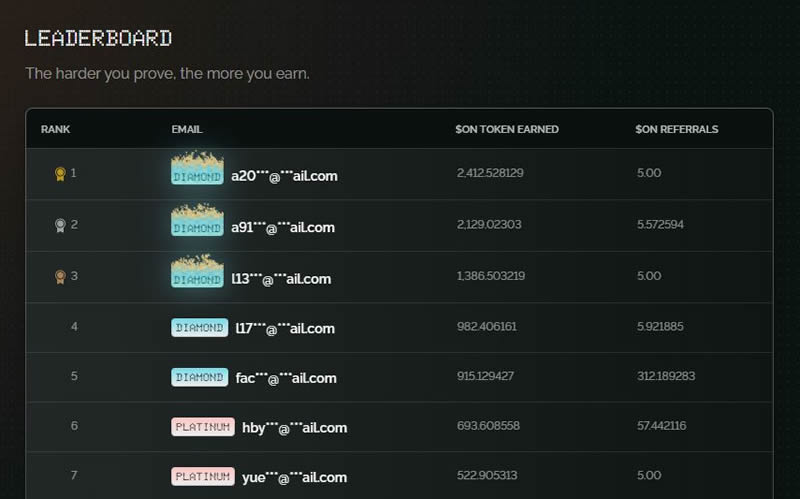
Task: Click the Diamond badge beside l17 email
Action: coord(199,327)
